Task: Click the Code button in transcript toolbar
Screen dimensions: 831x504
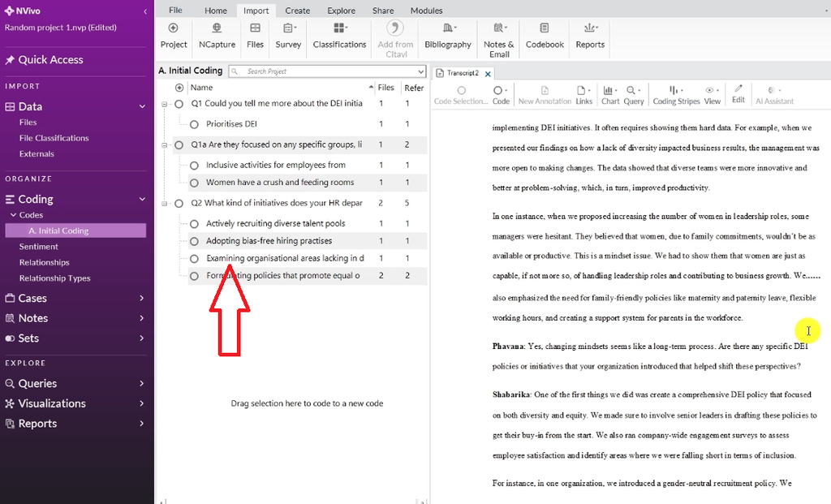Action: click(501, 96)
